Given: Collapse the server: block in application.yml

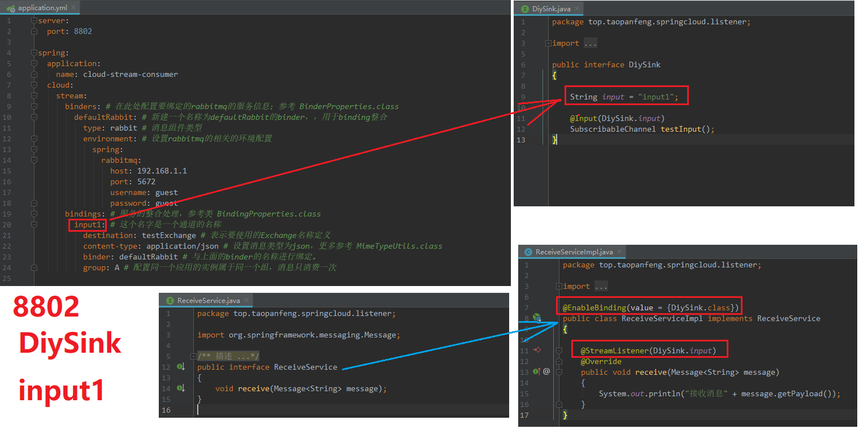Looking at the screenshot, I should (x=34, y=21).
